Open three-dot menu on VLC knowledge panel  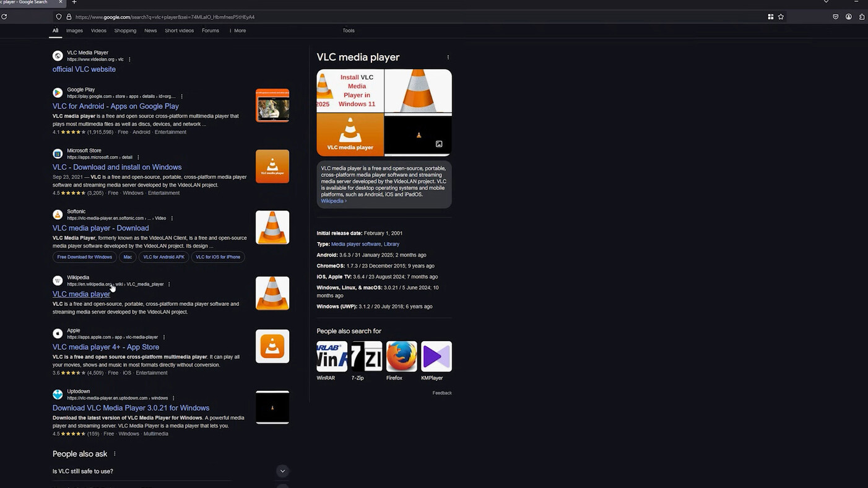[x=448, y=58]
